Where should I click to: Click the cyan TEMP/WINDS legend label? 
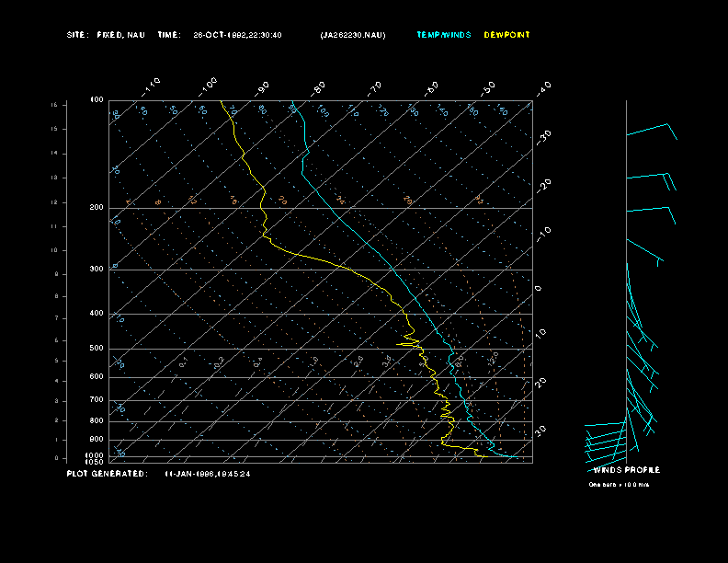pyautogui.click(x=443, y=35)
